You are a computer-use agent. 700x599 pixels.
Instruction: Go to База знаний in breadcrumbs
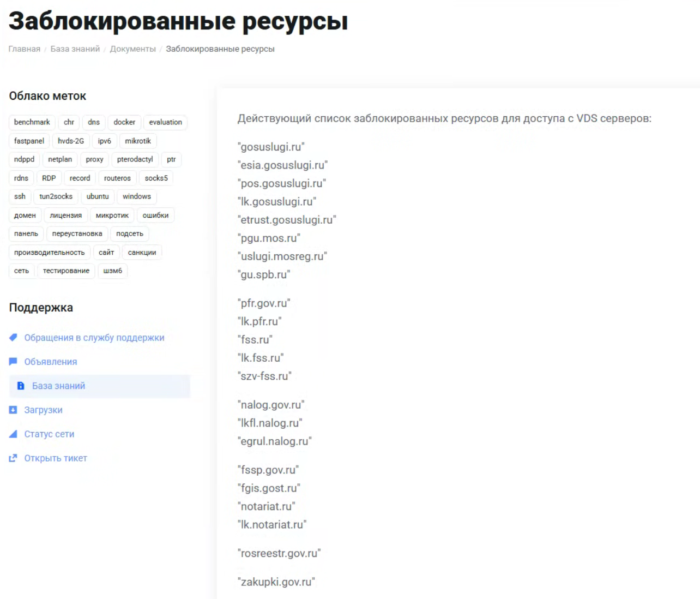click(x=75, y=49)
